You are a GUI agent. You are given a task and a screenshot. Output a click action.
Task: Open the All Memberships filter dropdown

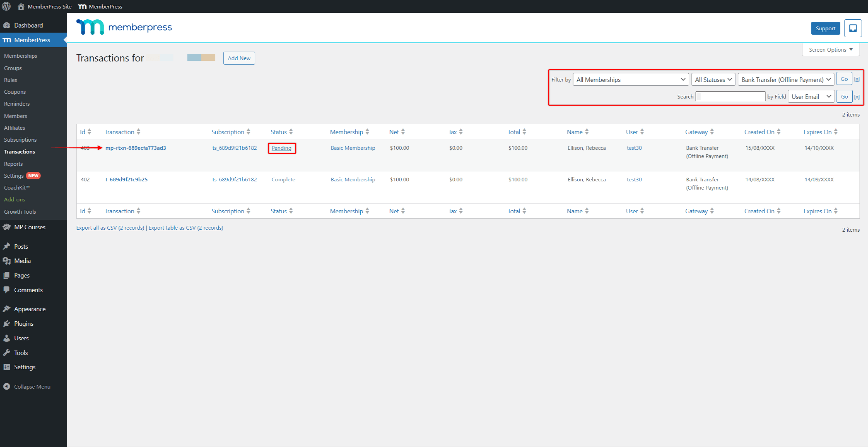631,80
